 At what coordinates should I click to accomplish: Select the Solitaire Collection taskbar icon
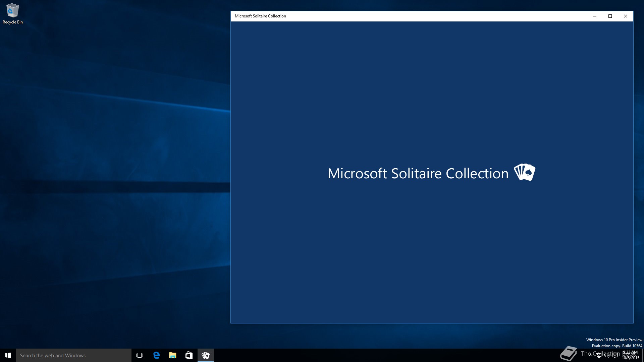206,355
